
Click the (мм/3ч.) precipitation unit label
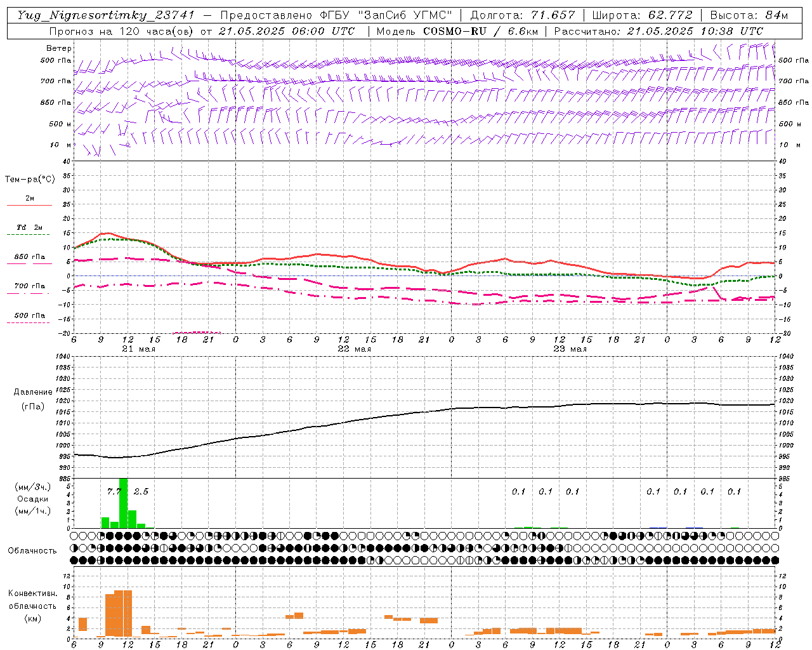(32, 487)
